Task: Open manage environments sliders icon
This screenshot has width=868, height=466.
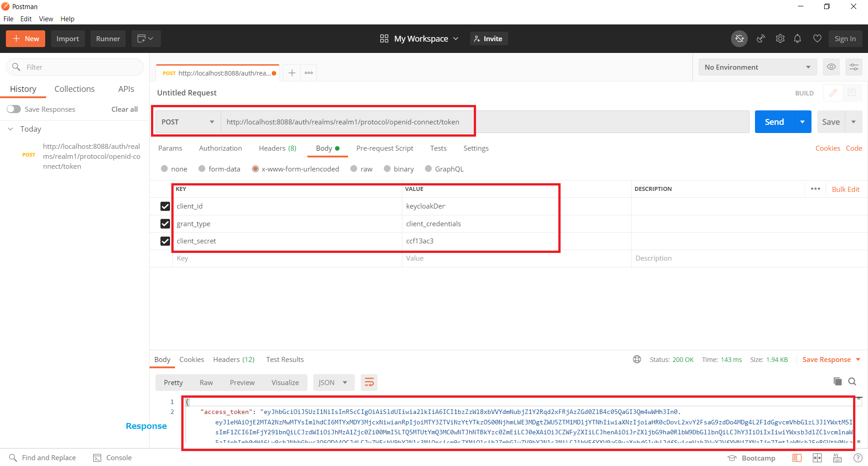Action: pos(854,67)
